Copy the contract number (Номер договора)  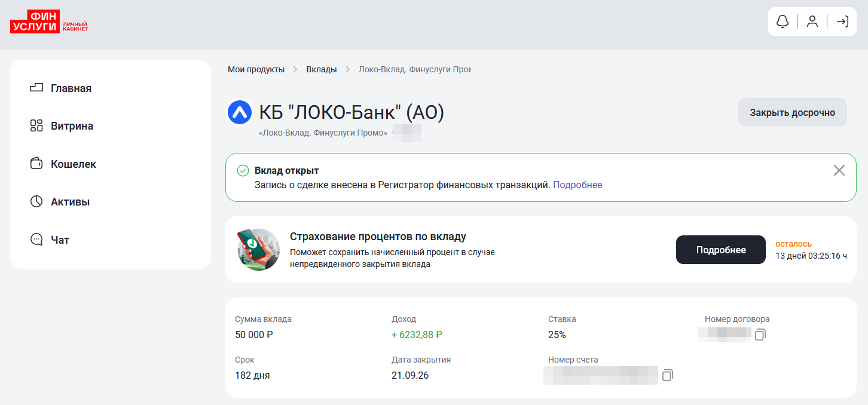click(x=760, y=335)
